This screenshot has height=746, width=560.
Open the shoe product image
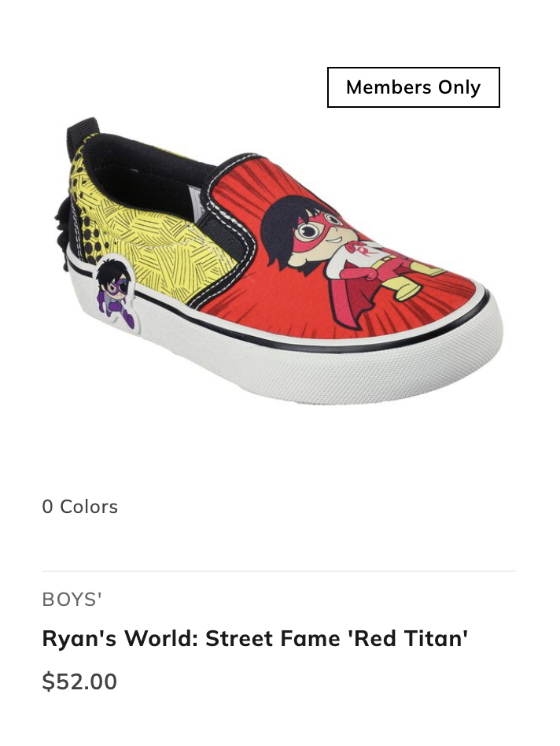click(280, 260)
